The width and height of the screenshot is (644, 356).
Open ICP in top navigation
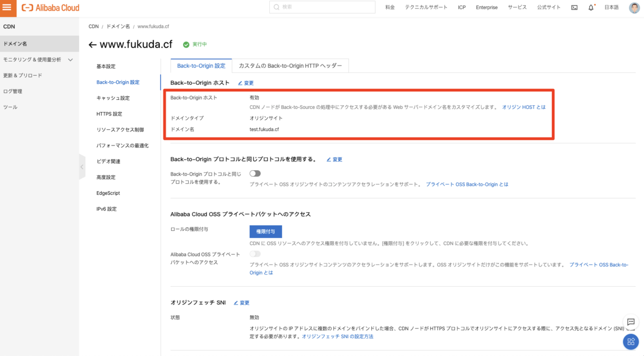(462, 8)
